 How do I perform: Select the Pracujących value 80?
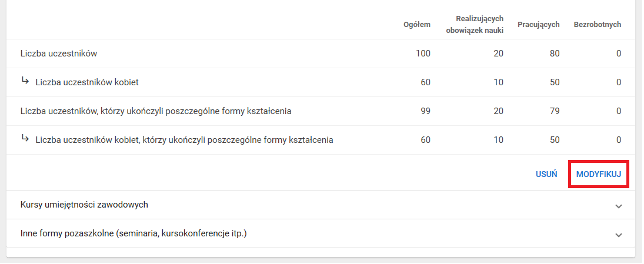pyautogui.click(x=555, y=54)
